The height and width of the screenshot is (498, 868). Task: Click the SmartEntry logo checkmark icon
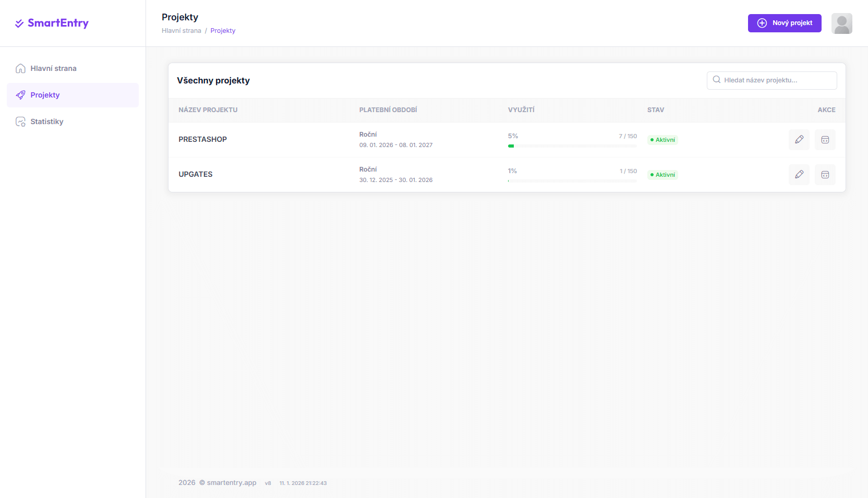19,23
